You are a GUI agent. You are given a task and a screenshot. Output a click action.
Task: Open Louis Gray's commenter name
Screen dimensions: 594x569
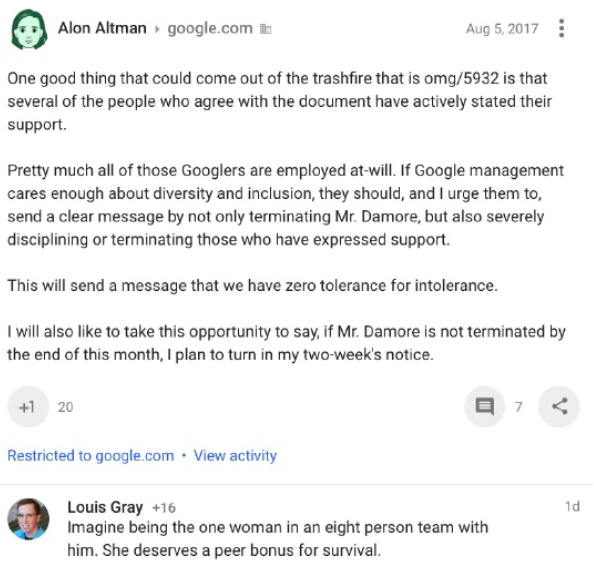click(x=105, y=507)
